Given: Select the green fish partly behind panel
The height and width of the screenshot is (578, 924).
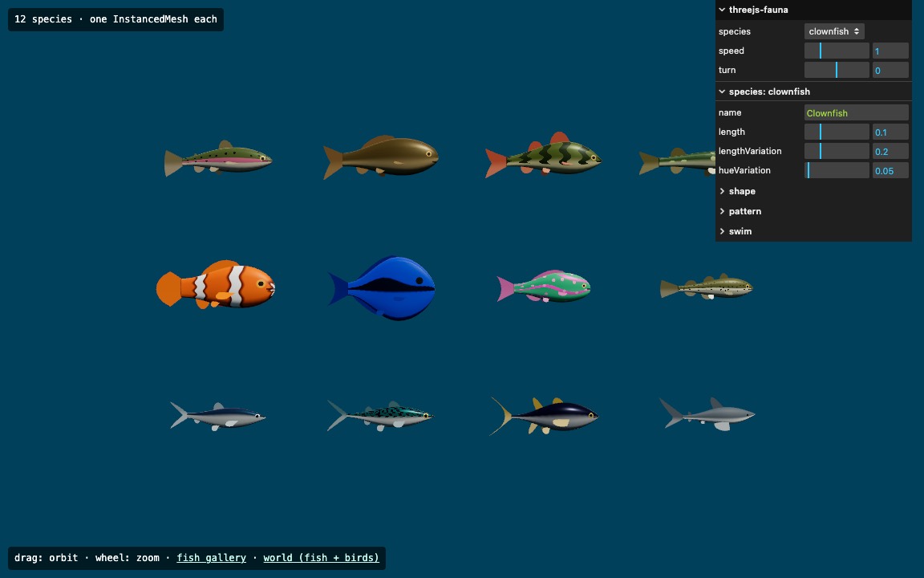Looking at the screenshot, I should click(x=678, y=161).
